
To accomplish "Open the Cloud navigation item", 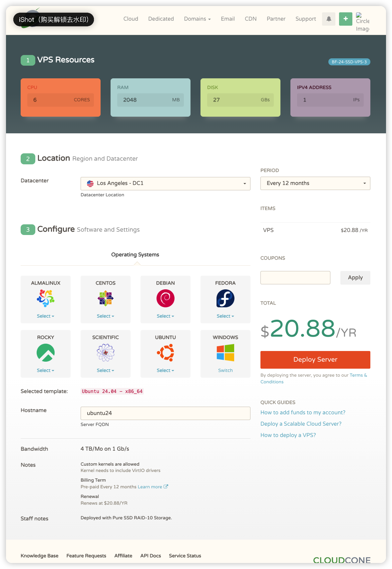I will (x=131, y=19).
